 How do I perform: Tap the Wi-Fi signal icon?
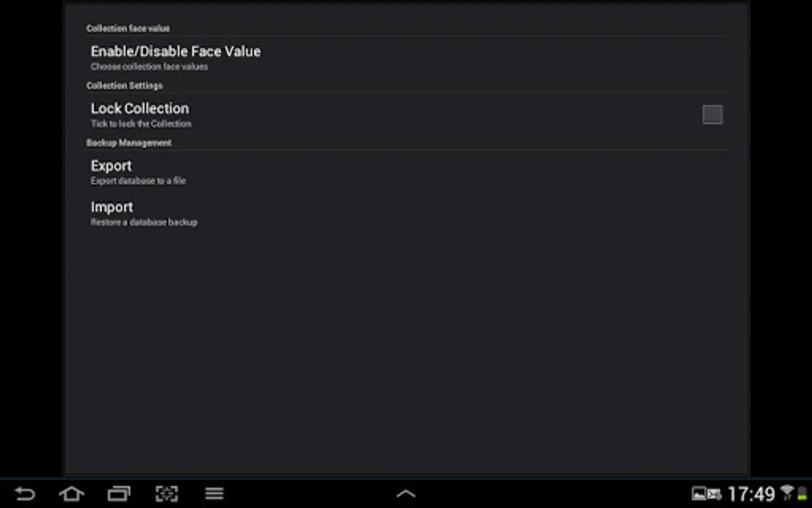coord(787,493)
